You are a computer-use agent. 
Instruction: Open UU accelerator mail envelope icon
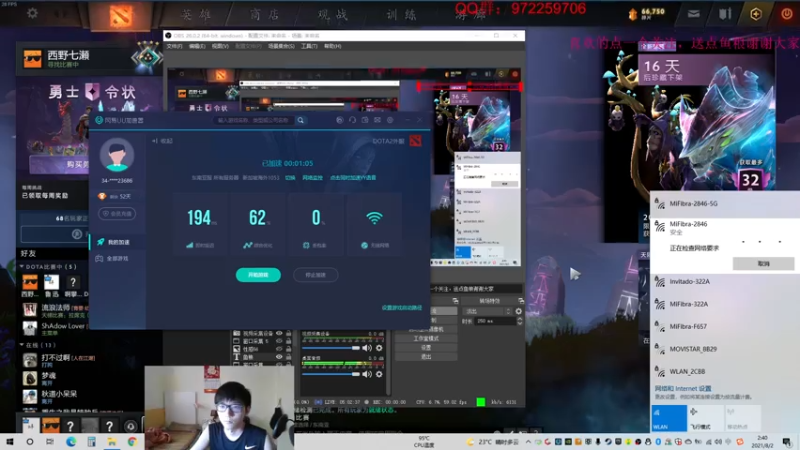click(x=377, y=120)
